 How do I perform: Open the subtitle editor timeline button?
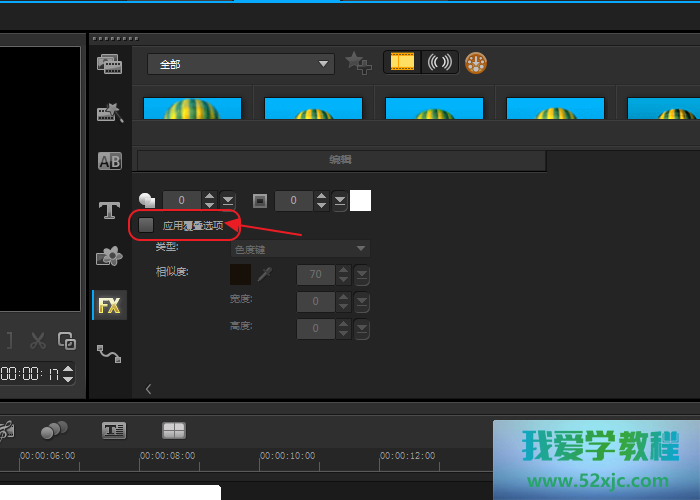[114, 430]
